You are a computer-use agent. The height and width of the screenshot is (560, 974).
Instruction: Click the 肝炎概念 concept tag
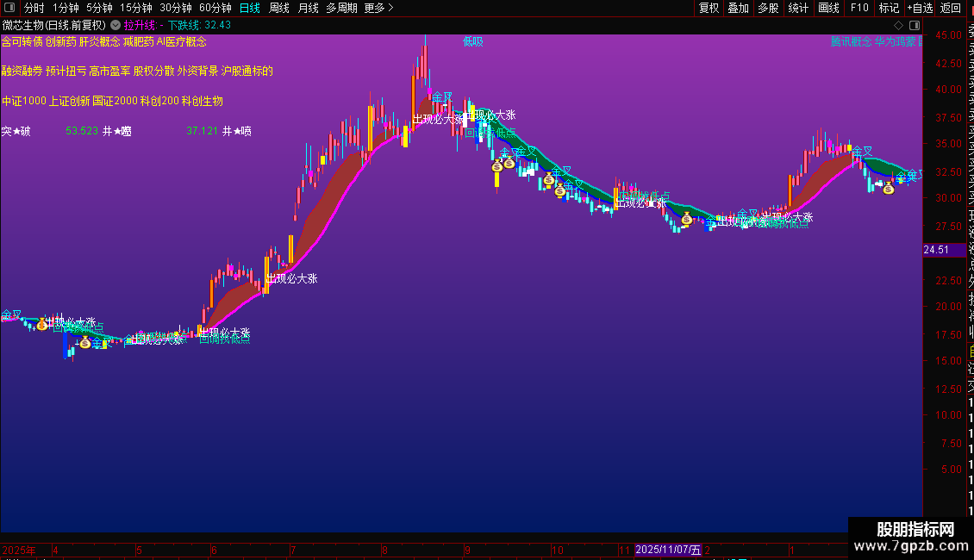(99, 41)
